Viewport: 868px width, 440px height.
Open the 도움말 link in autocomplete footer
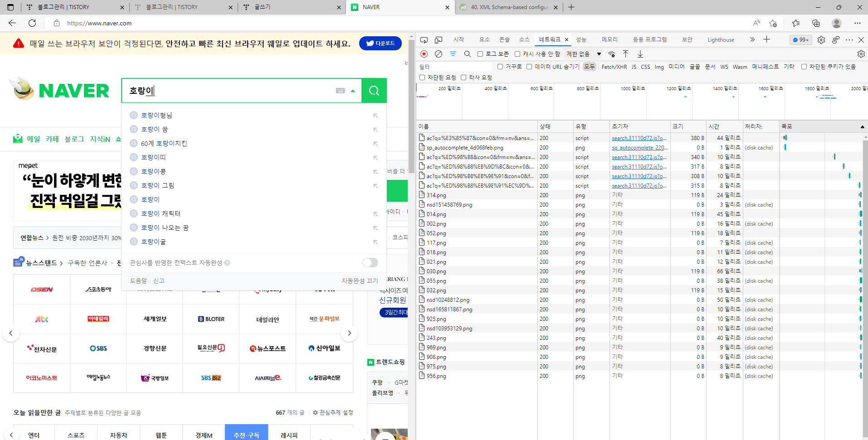[x=138, y=281]
